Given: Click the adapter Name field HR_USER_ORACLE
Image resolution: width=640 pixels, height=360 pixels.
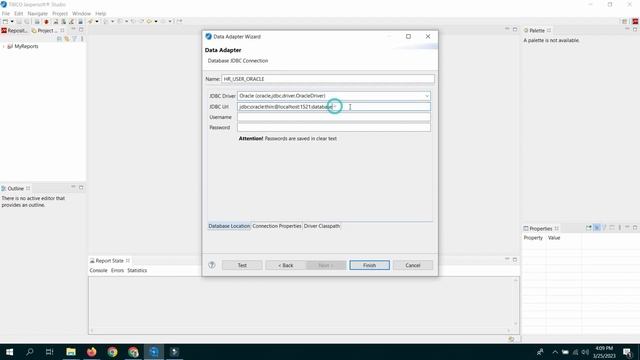Looking at the screenshot, I should [328, 79].
